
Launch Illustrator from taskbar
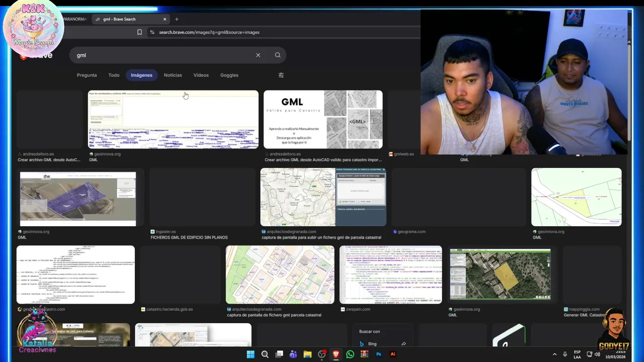[393, 354]
